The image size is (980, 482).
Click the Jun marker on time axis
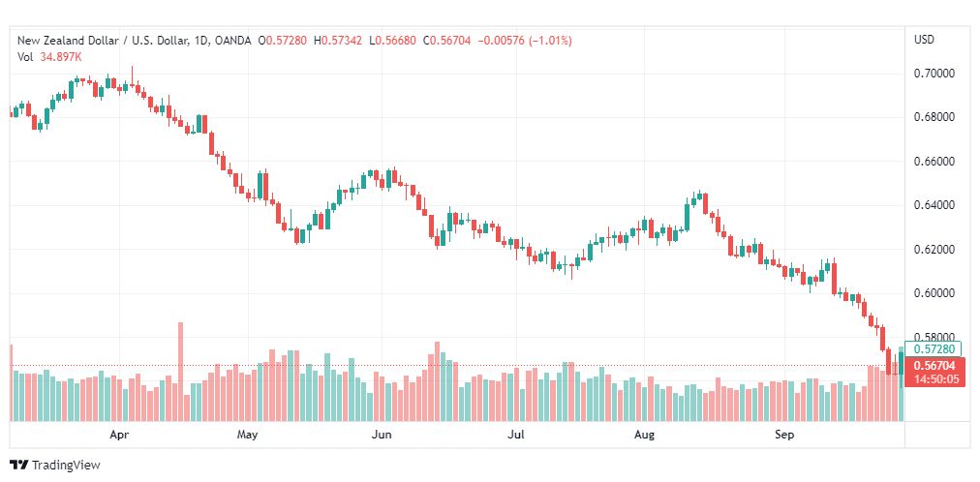(x=381, y=435)
